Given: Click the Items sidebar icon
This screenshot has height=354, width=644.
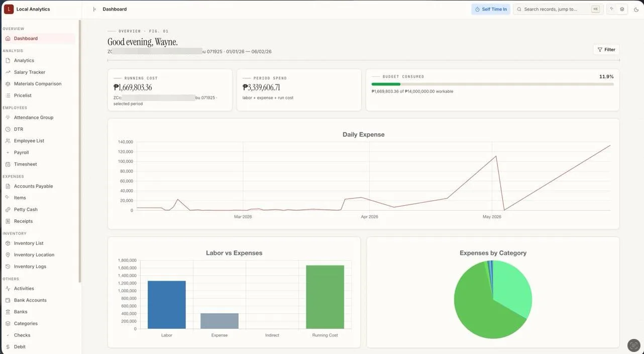Looking at the screenshot, I should click(x=8, y=198).
